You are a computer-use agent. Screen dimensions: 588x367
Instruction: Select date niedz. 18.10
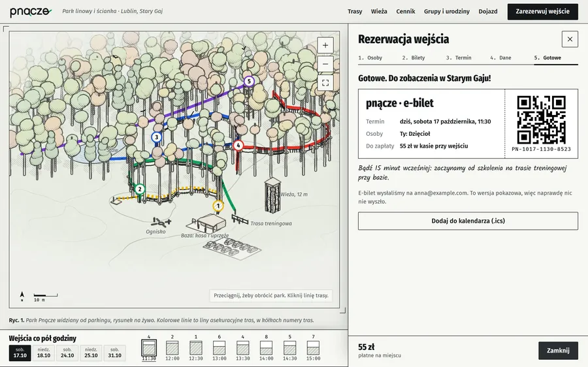tap(44, 353)
